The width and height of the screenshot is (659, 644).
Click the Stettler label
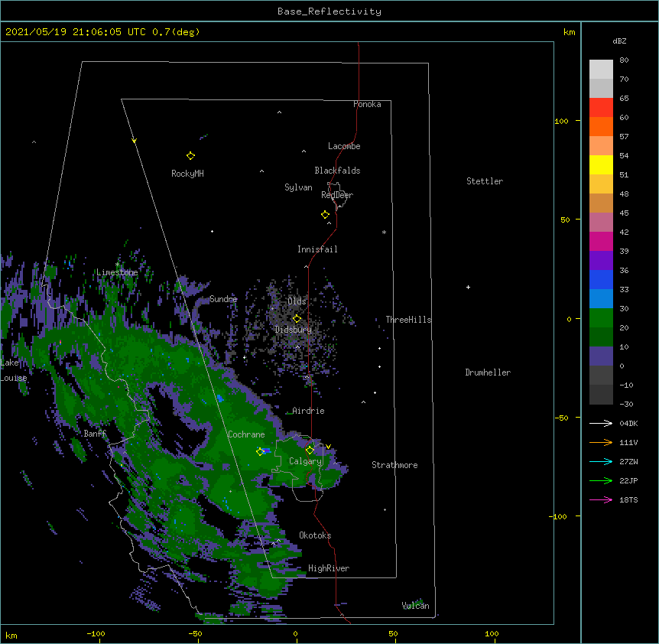click(485, 181)
